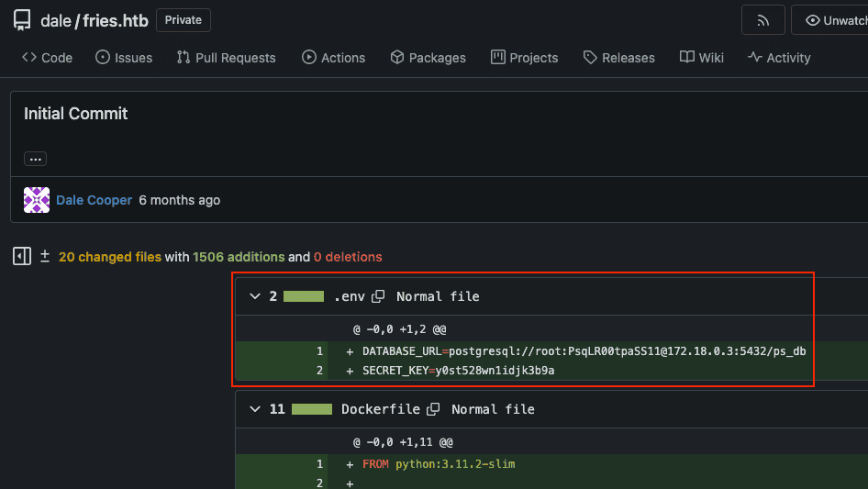Image resolution: width=868 pixels, height=489 pixels.
Task: Collapse the .env file diff
Action: 255,296
